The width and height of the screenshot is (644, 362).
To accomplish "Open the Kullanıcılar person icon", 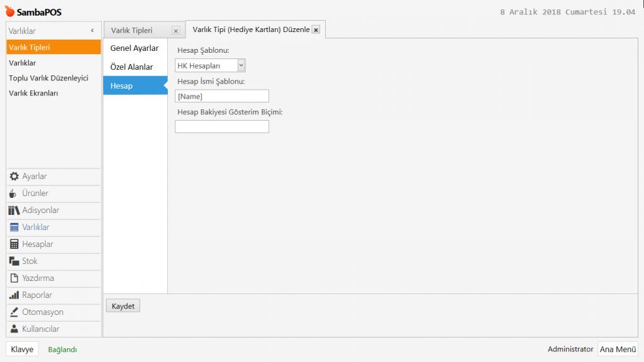I will (x=14, y=329).
